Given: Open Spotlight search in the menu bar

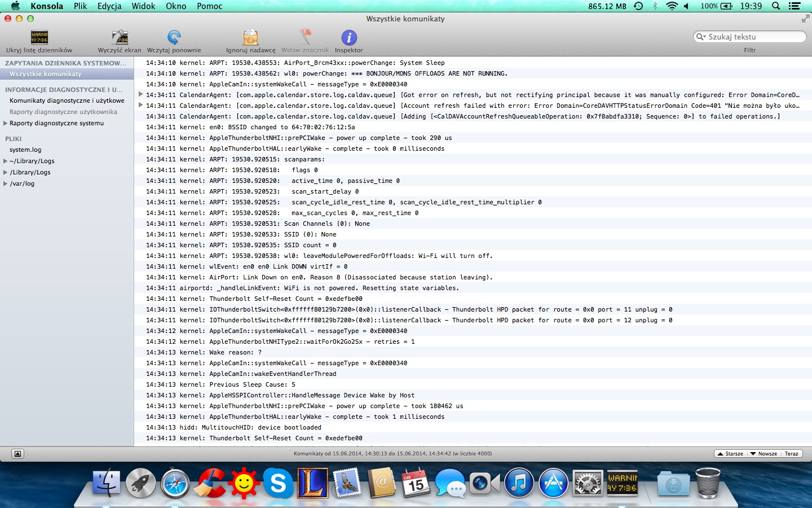Looking at the screenshot, I should click(x=776, y=6).
